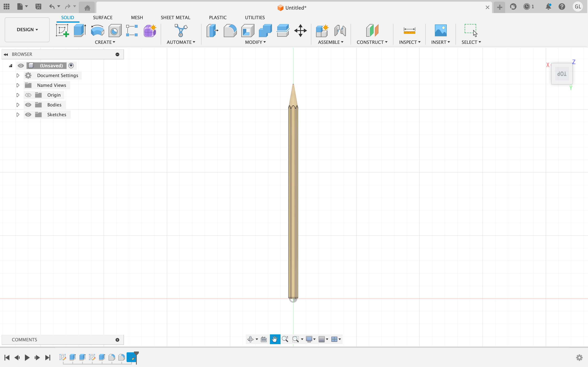Toggle Sketches folder eye icon
588x367 pixels.
28,115
